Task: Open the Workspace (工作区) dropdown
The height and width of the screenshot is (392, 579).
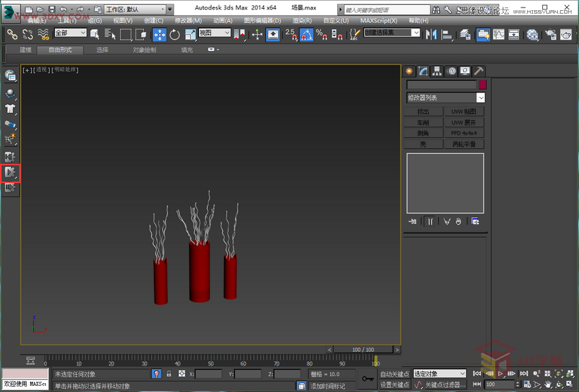Action: tap(135, 10)
